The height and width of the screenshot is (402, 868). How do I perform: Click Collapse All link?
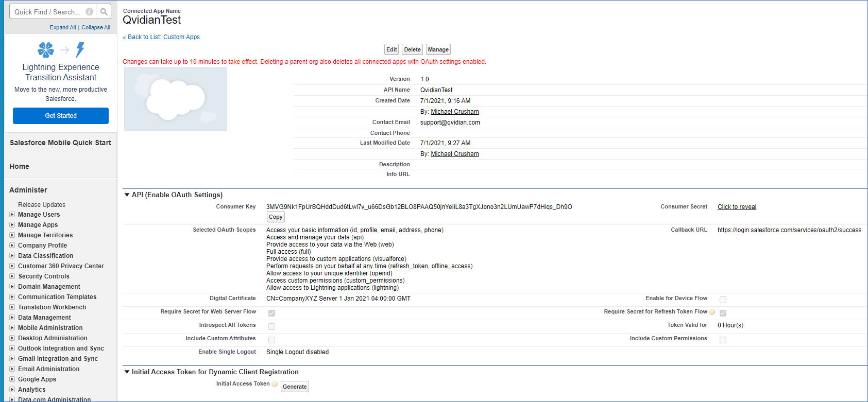tap(96, 28)
